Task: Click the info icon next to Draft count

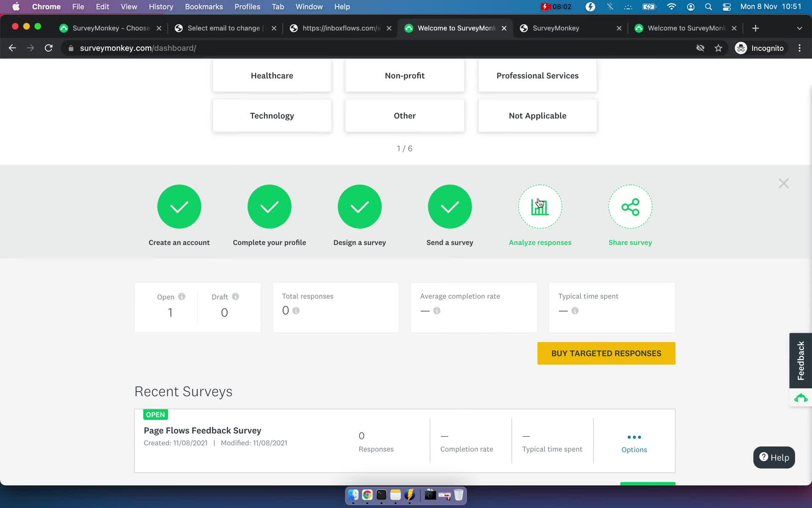Action: (236, 296)
